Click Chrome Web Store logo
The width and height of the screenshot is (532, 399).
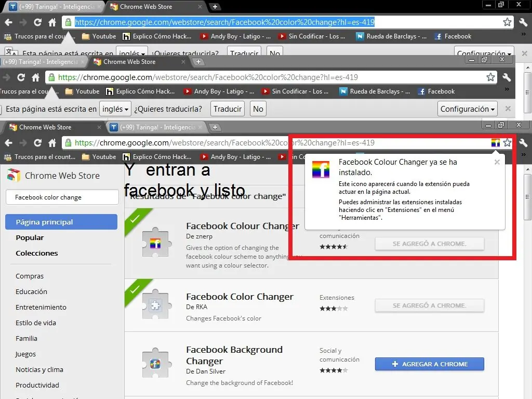(54, 176)
